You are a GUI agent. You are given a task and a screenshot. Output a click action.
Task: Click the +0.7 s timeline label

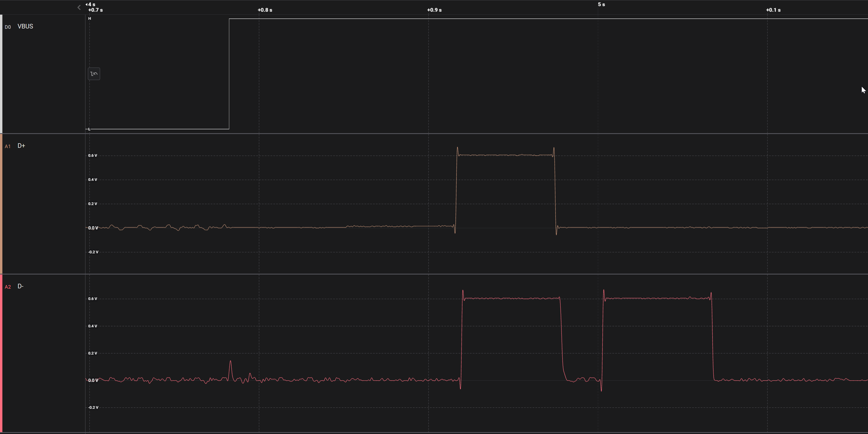point(95,10)
